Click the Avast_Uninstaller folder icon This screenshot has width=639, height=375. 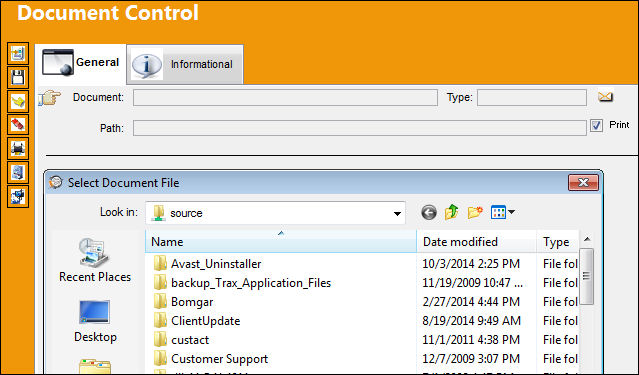(160, 263)
